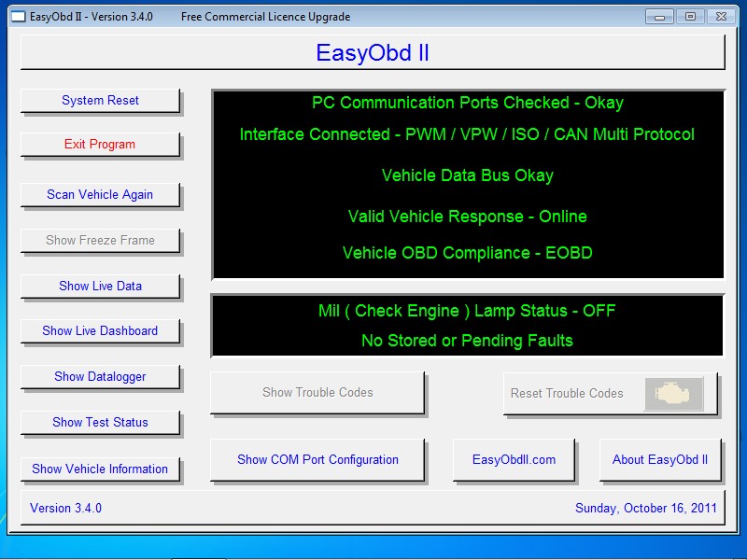View Show Vehicle Information
Viewport: 747px width, 560px height.
pyautogui.click(x=100, y=469)
